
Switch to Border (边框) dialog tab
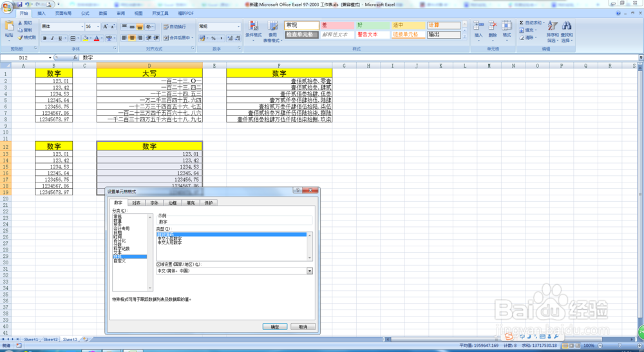tap(173, 202)
